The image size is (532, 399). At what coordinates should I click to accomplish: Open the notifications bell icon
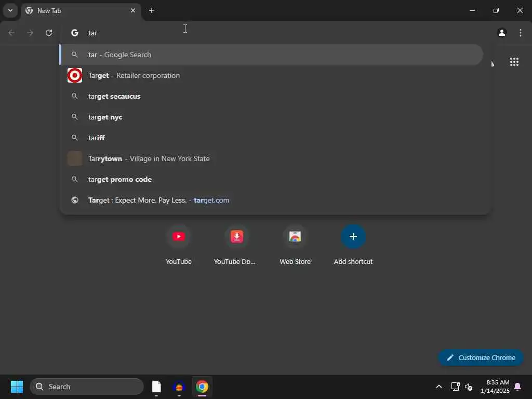[x=517, y=387]
